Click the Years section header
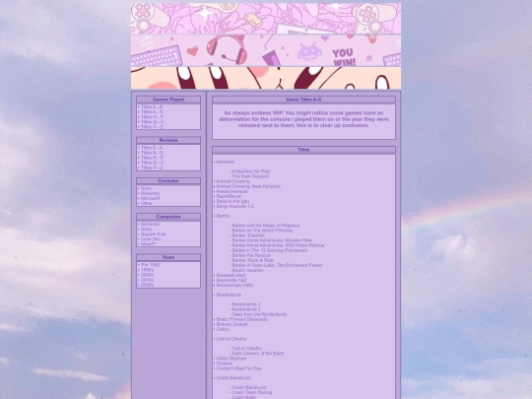The image size is (532, 399). 168,257
